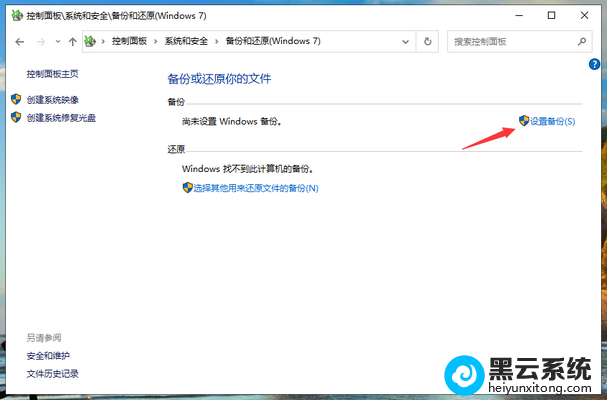Click the Forward navigation arrow
Viewport: 607px width, 400px height.
pos(40,42)
